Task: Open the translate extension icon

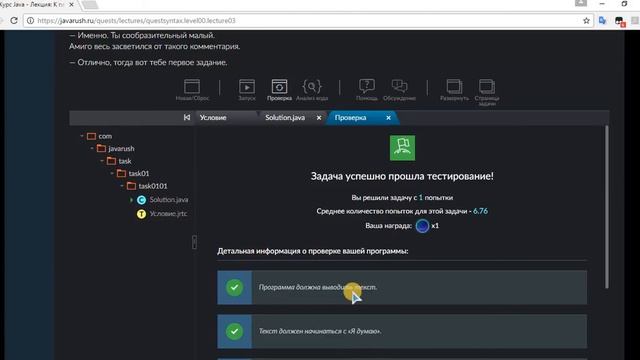Action: (x=602, y=20)
